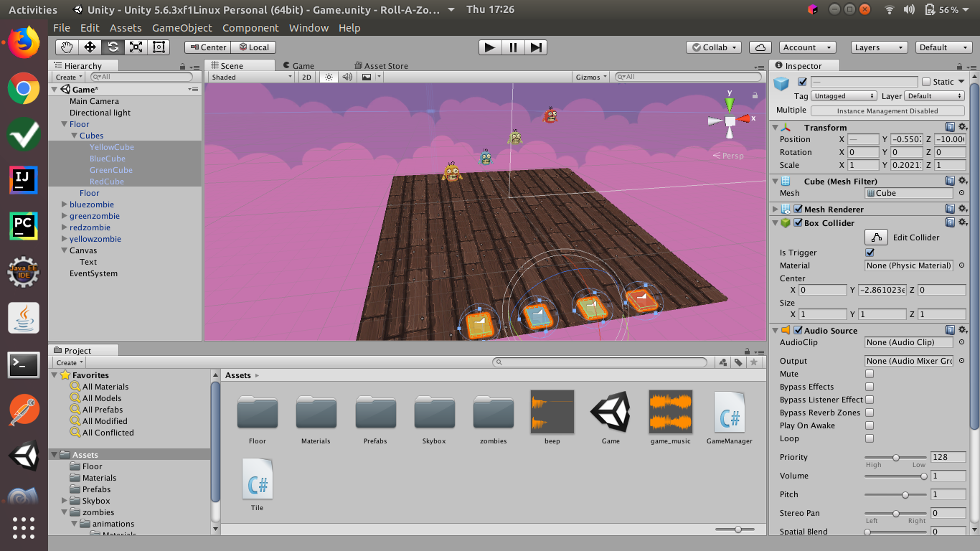This screenshot has height=551, width=980.
Task: Enable Play On Awake for the Audio Source
Action: click(869, 425)
